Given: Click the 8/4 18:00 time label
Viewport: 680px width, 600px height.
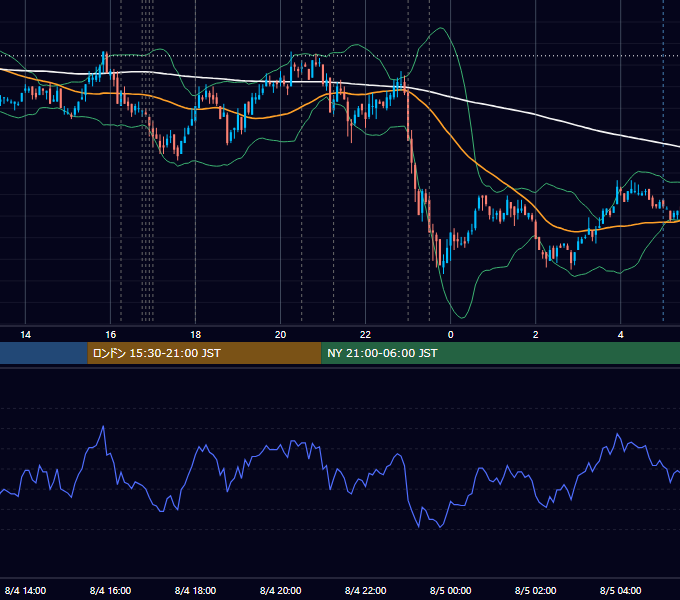Looking at the screenshot, I should [x=196, y=590].
